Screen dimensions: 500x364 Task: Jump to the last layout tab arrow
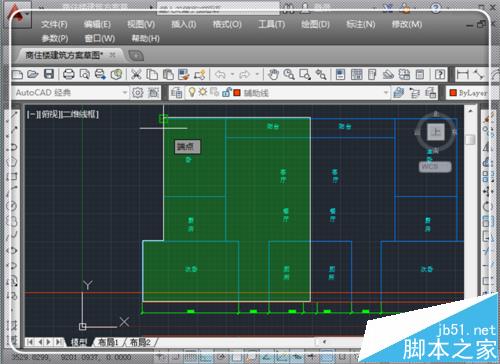58,342
